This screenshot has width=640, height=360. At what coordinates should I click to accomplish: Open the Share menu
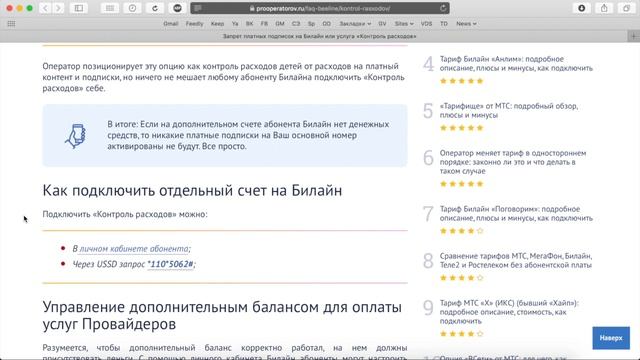click(604, 8)
